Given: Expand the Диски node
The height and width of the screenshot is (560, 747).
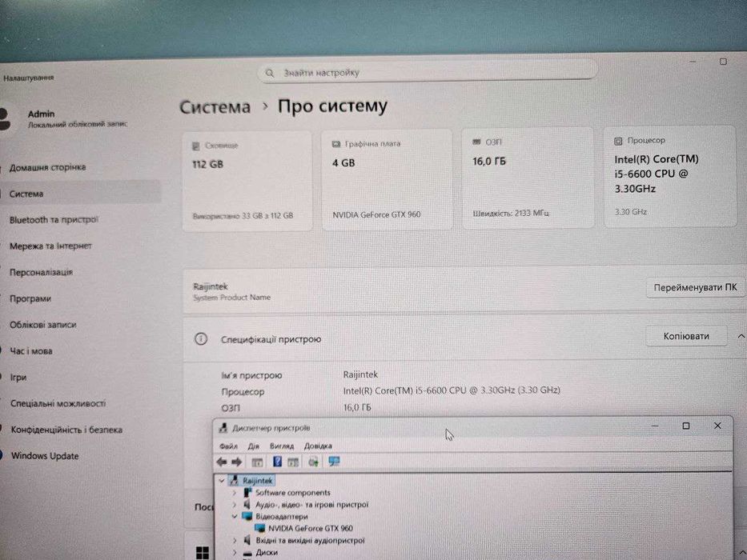Looking at the screenshot, I should (x=235, y=552).
